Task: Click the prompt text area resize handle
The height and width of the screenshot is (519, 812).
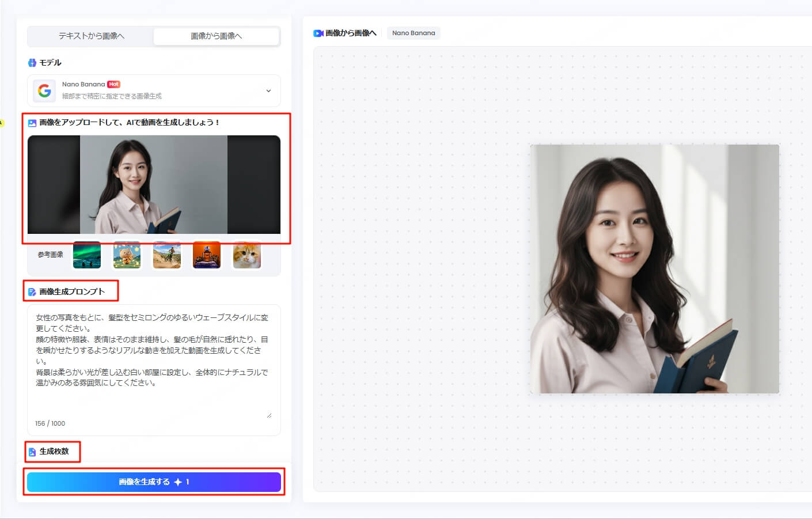Action: (268, 415)
